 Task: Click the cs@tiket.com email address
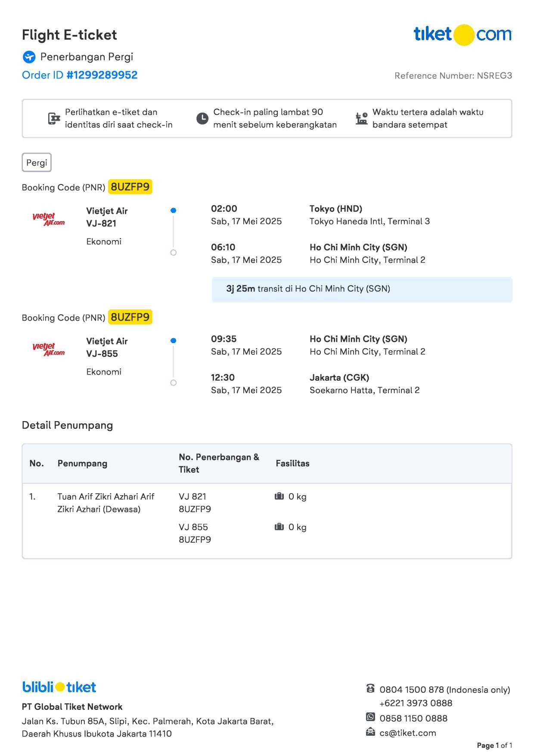[408, 733]
